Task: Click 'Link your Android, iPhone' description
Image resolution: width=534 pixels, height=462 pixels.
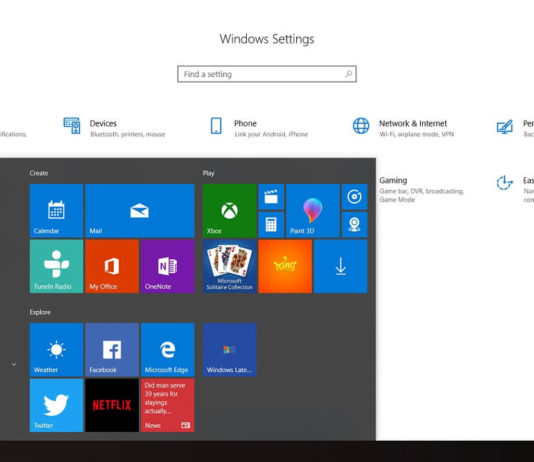Action: [x=271, y=134]
